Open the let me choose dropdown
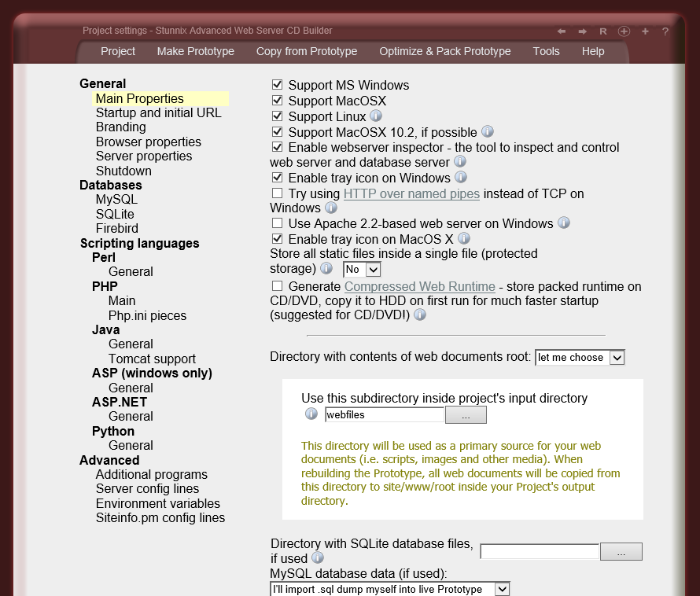This screenshot has width=700, height=596. coord(580,357)
